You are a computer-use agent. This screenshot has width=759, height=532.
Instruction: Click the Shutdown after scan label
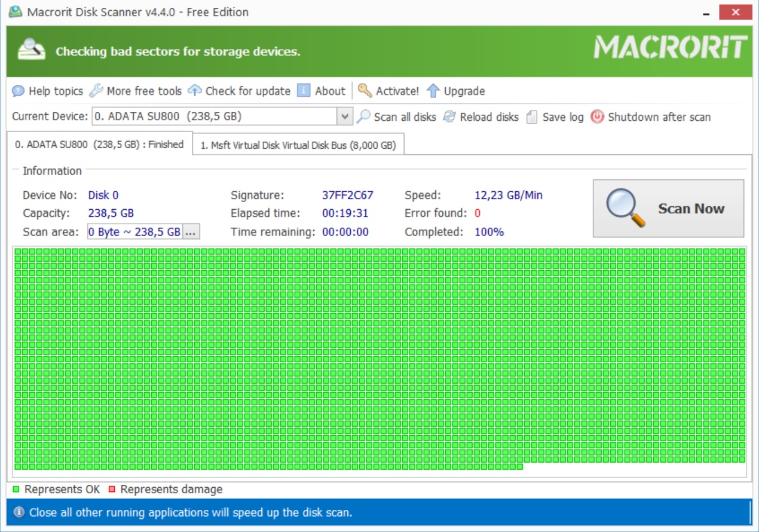(x=659, y=117)
